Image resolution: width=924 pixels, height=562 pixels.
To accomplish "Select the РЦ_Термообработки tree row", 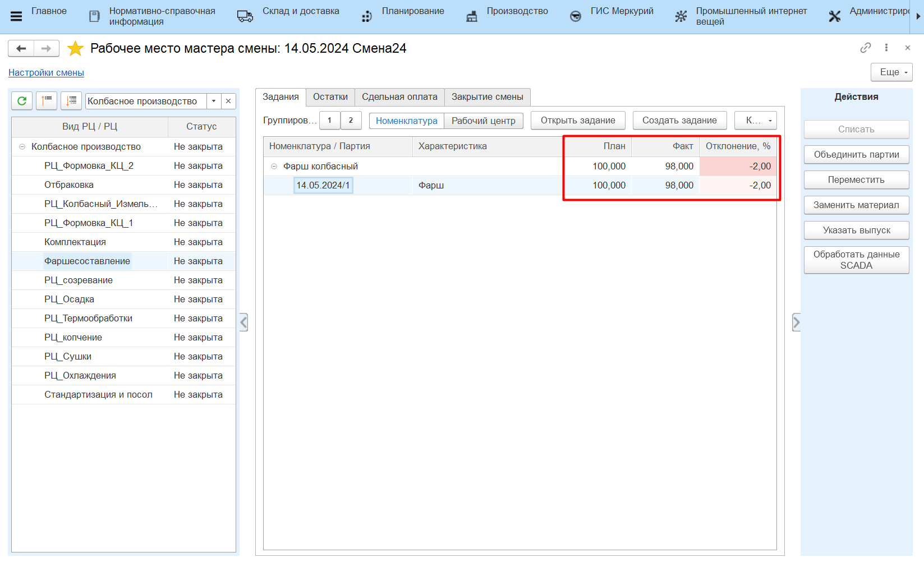I will point(88,319).
